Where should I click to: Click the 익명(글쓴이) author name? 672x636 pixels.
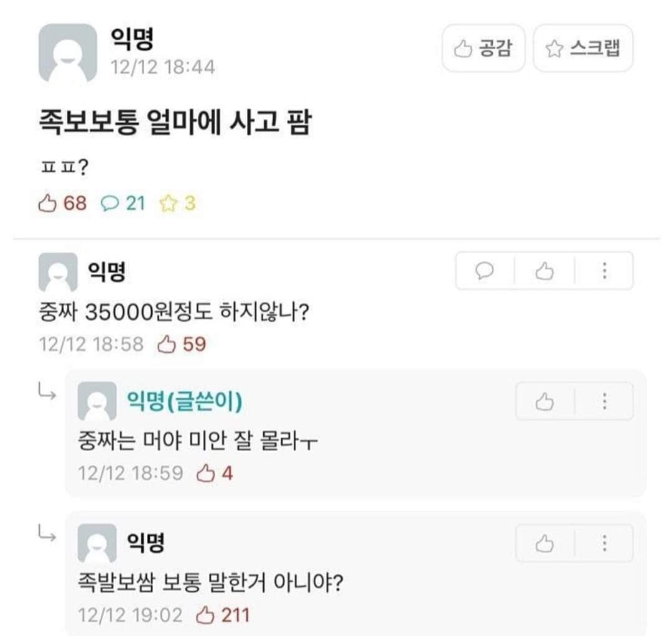[184, 401]
